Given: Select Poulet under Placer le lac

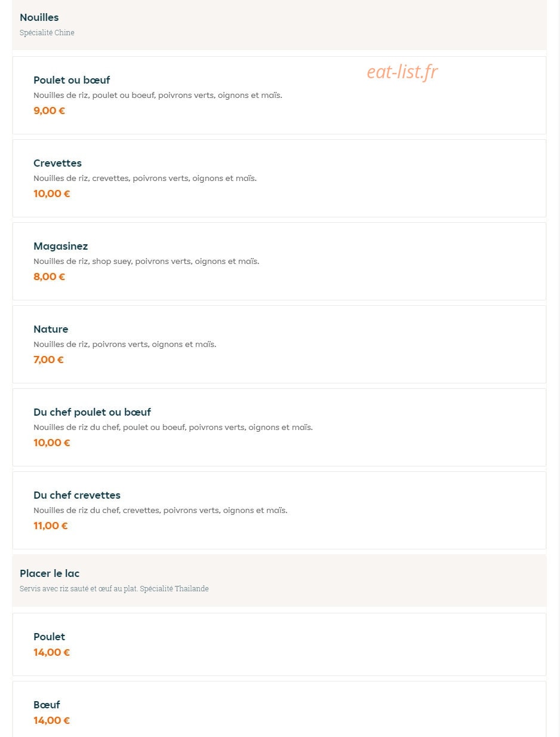Looking at the screenshot, I should [x=279, y=644].
